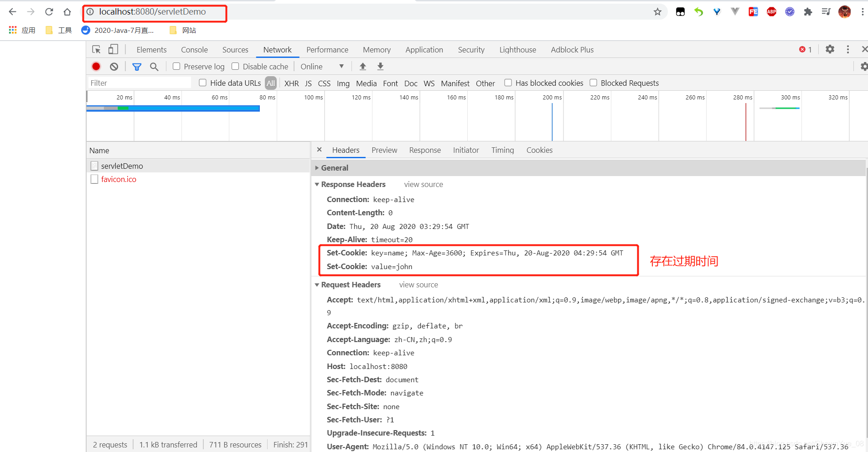
Task: Switch to the Elements panel
Action: point(151,50)
